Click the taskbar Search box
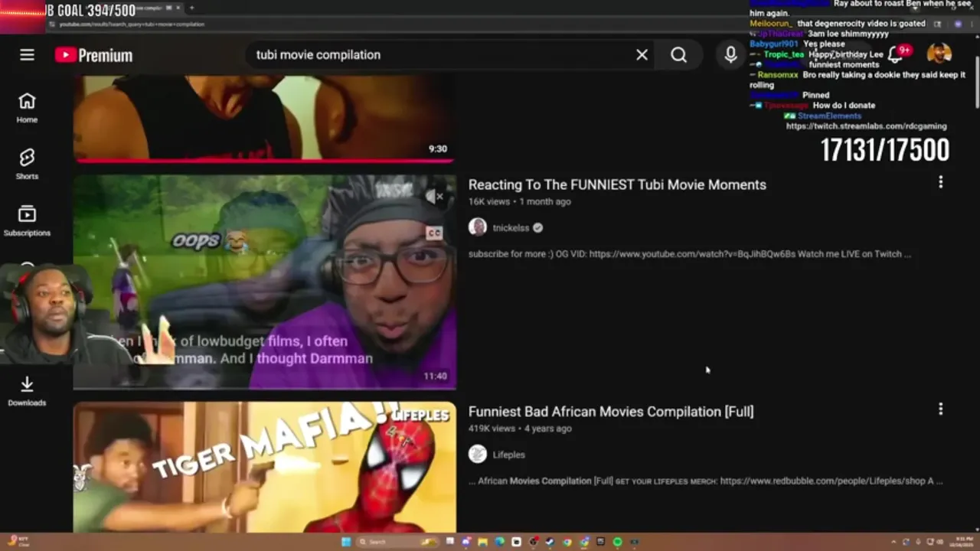980x551 pixels. (x=398, y=542)
